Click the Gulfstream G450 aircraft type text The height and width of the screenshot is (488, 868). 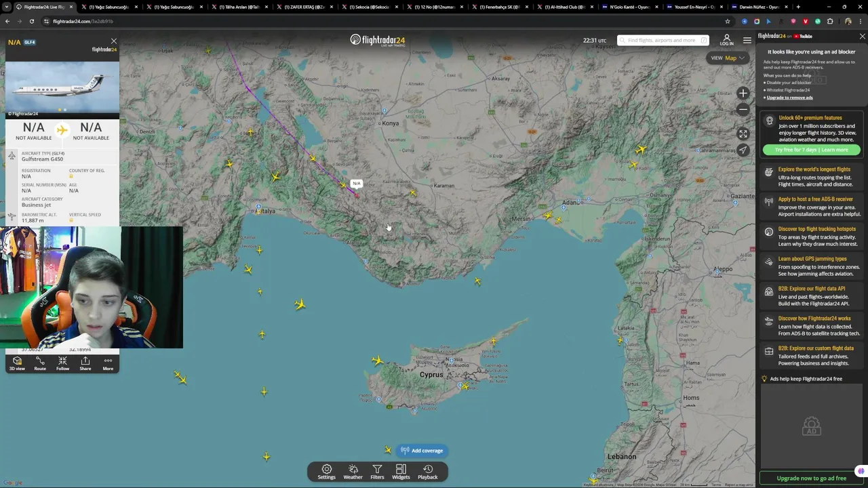[x=42, y=159]
